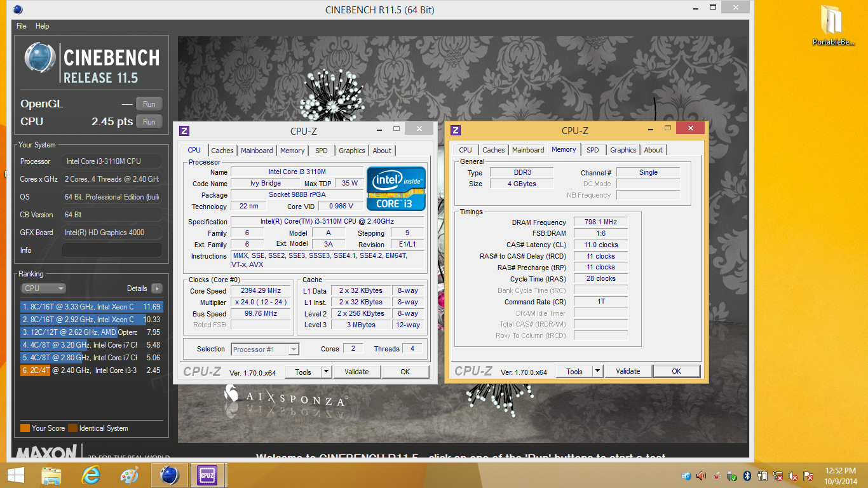Select ranking row 1 Intel Xeon 11.69
The image size is (868, 488).
point(92,307)
